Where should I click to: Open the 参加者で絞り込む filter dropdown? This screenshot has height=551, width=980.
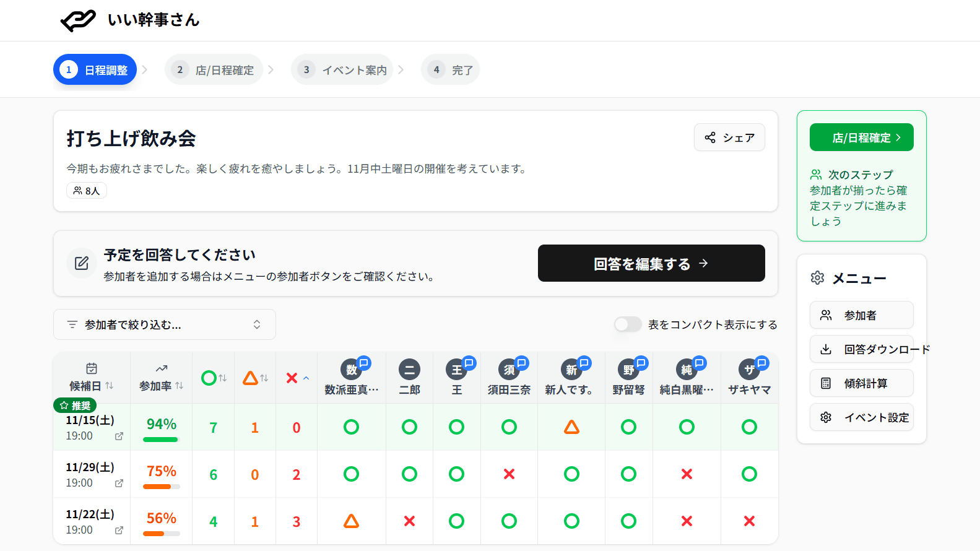(165, 324)
